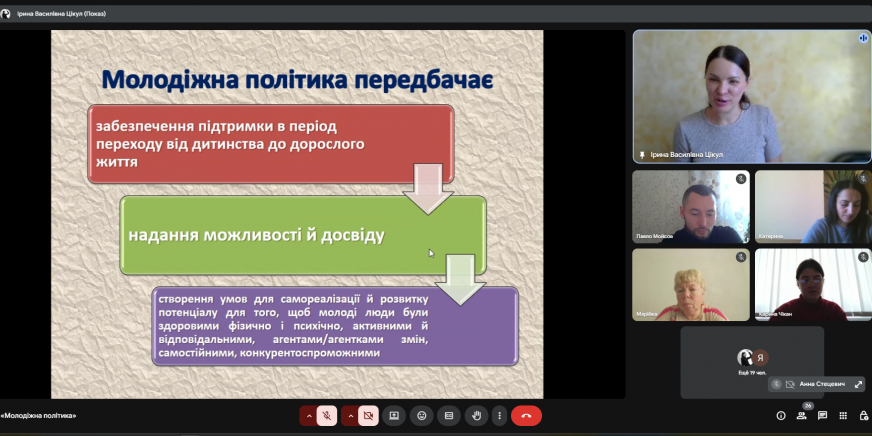Select Ірина Василівна Цікул main video tile
This screenshot has width=872, height=436.
(751, 95)
